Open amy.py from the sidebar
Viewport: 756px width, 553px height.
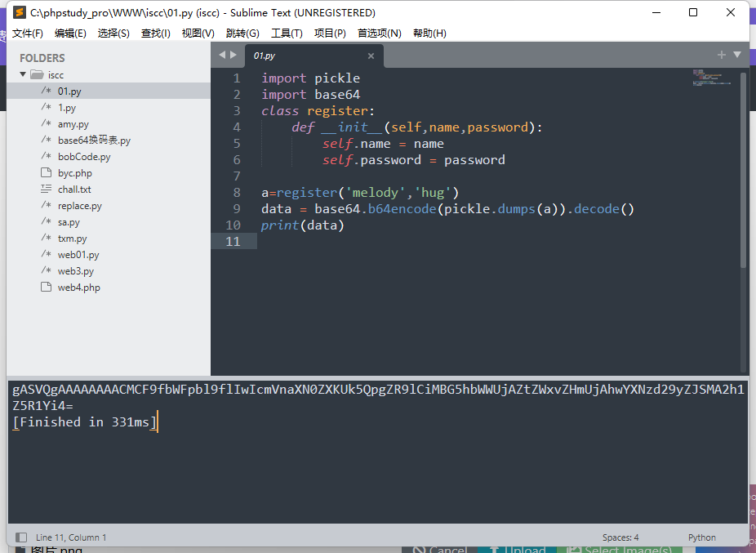pos(73,124)
